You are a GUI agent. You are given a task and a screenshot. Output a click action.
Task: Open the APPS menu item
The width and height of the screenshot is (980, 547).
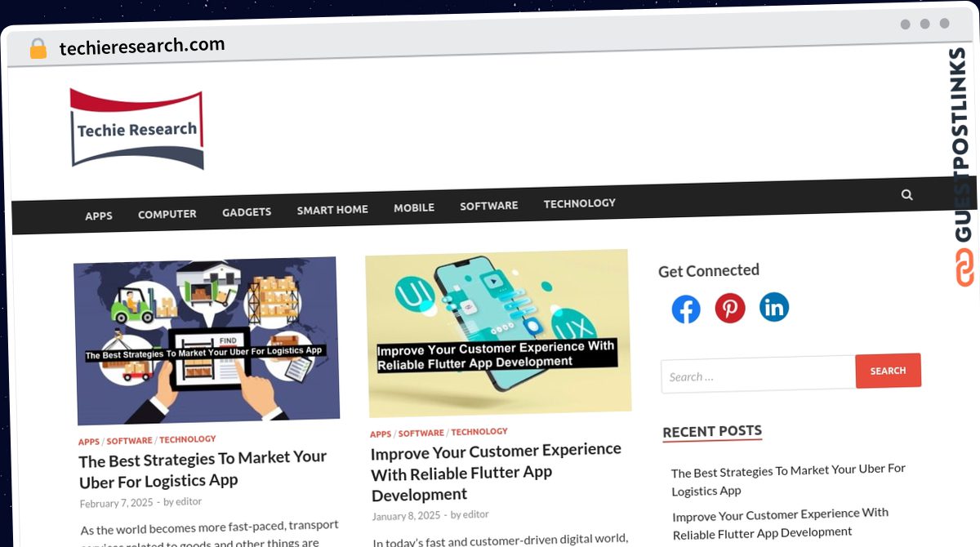(x=99, y=216)
